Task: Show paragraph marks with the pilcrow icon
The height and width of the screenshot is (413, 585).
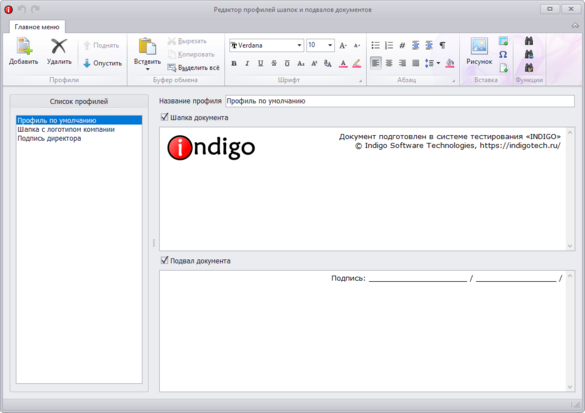Action: (442, 46)
